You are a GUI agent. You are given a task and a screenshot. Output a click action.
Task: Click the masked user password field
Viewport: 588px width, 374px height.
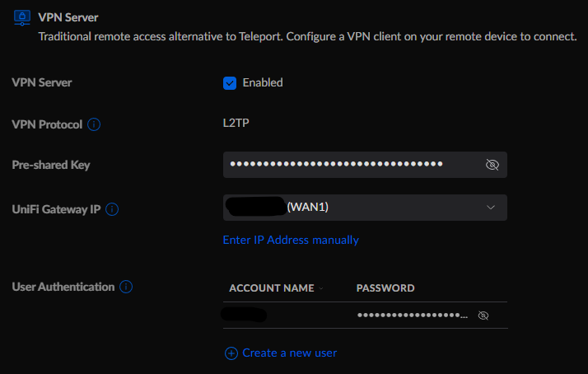point(413,316)
